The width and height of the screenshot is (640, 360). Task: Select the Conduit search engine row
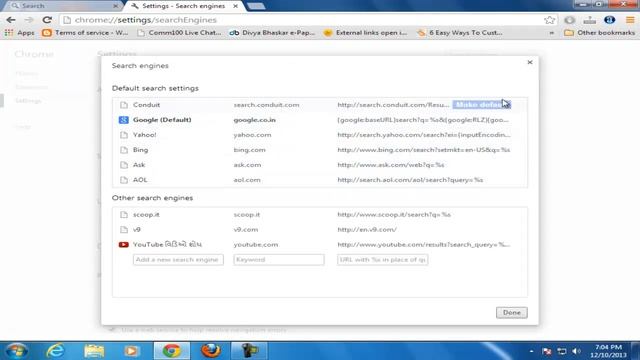click(x=320, y=105)
